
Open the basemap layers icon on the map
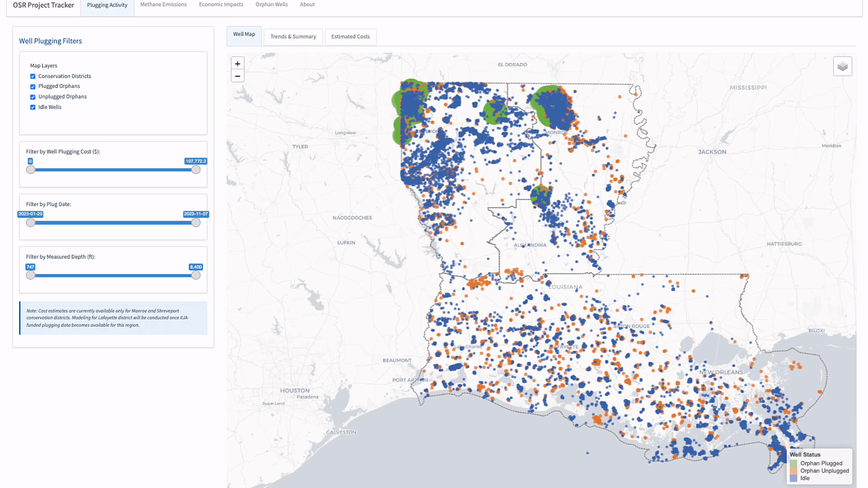click(x=842, y=66)
